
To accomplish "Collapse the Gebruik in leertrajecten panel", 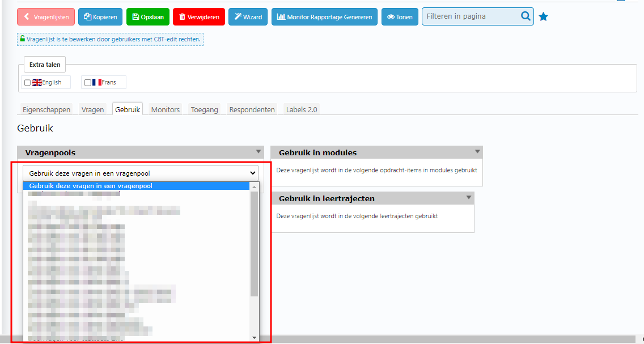I will coord(469,198).
